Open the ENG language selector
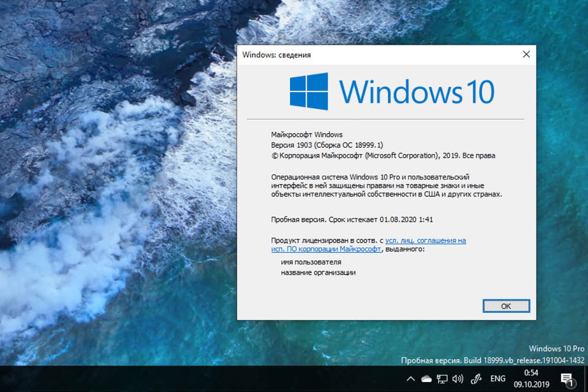The width and height of the screenshot is (588, 392). 497,379
